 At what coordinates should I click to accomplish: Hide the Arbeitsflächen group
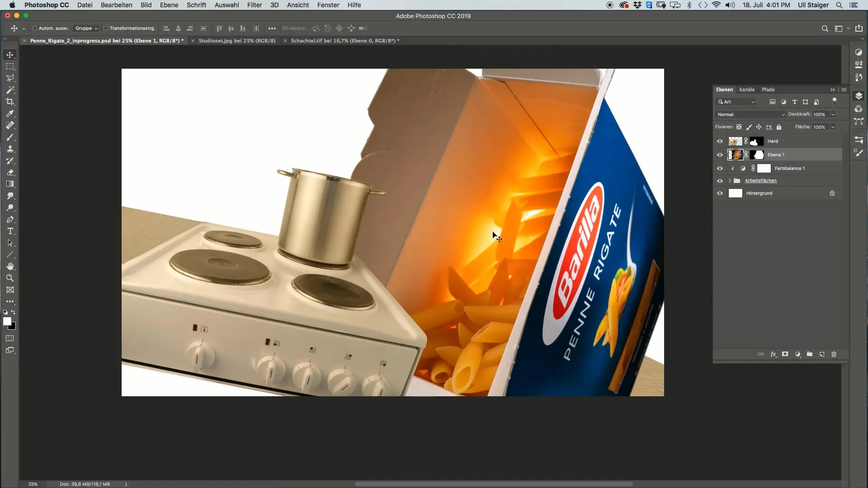click(x=720, y=181)
